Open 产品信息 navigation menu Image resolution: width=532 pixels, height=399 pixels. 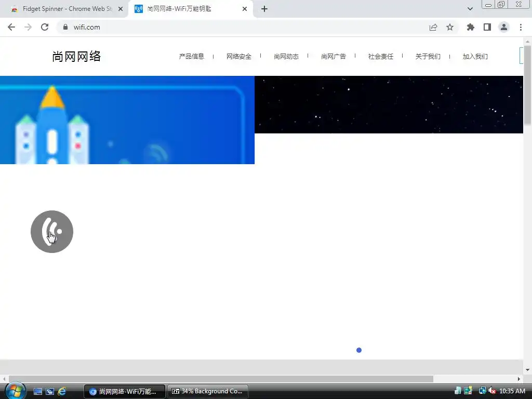click(192, 56)
